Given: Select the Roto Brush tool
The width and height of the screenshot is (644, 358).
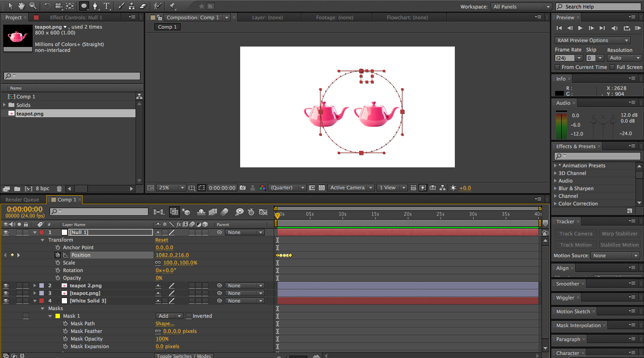Looking at the screenshot, I should coord(157,6).
